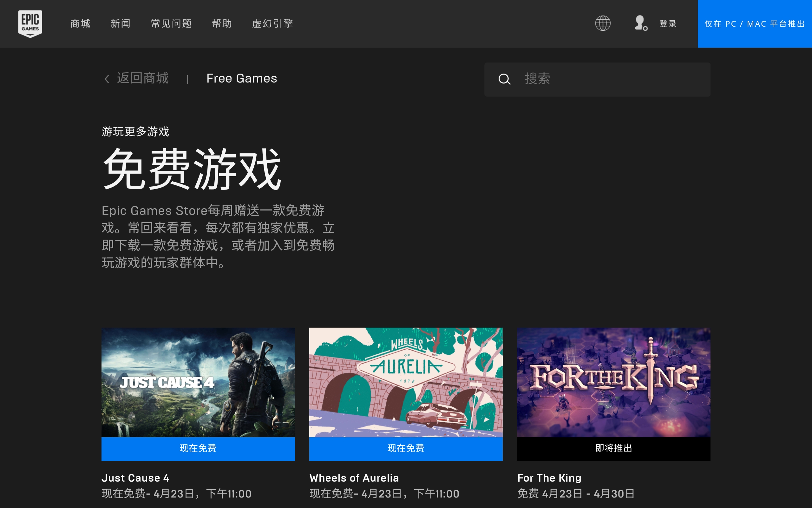Click the Free Games breadcrumb

tap(242, 78)
